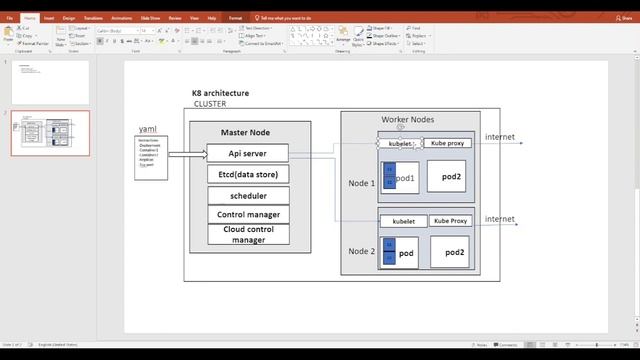Image resolution: width=640 pixels, height=360 pixels.
Task: Open the Select dropdown
Action: point(416,43)
